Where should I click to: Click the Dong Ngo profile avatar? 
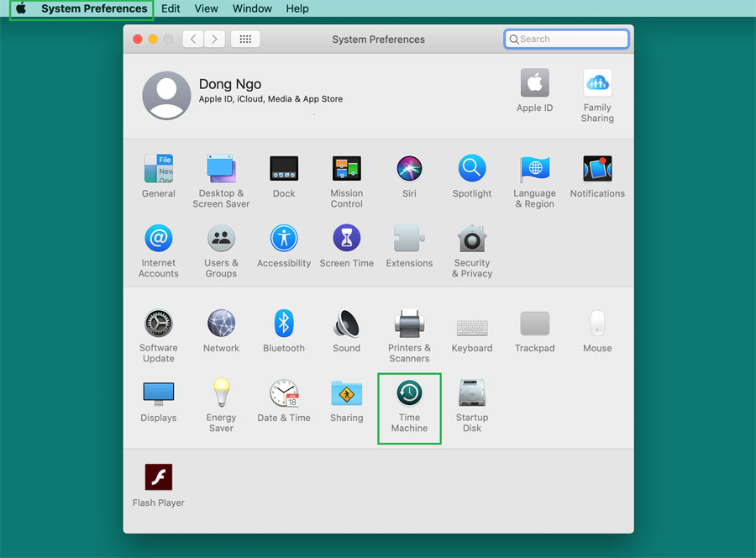[x=166, y=95]
